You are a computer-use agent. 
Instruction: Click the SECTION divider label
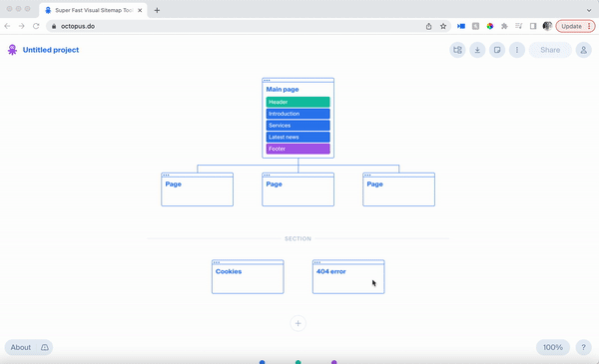pyautogui.click(x=298, y=239)
